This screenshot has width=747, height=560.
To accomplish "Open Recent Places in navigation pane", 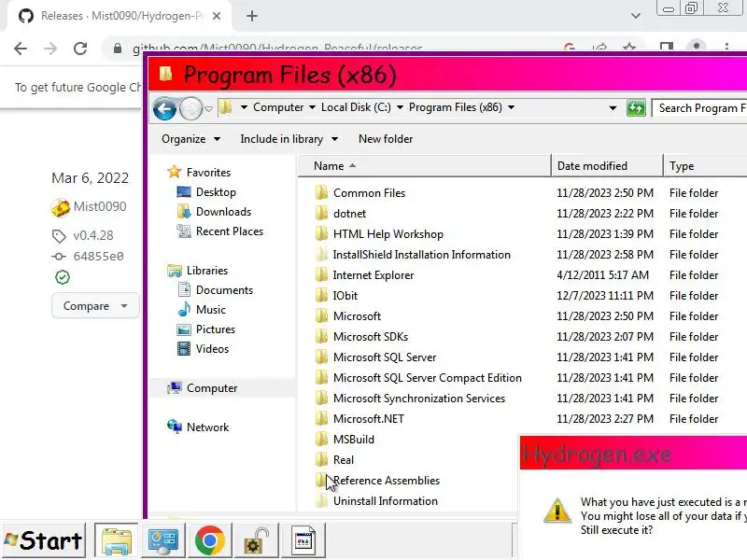I will pyautogui.click(x=229, y=231).
